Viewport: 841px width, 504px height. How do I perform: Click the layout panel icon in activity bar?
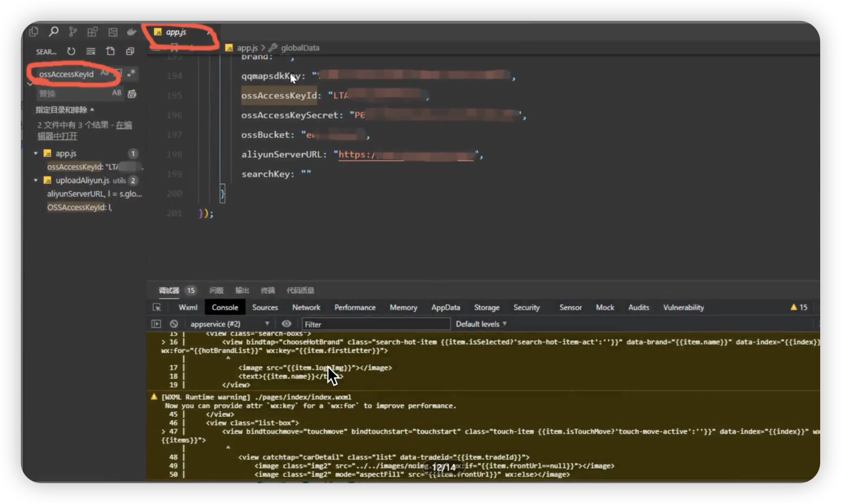(113, 32)
